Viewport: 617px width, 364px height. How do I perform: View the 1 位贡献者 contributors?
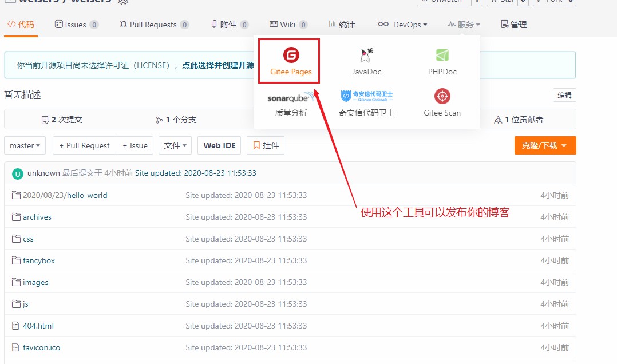pos(519,120)
